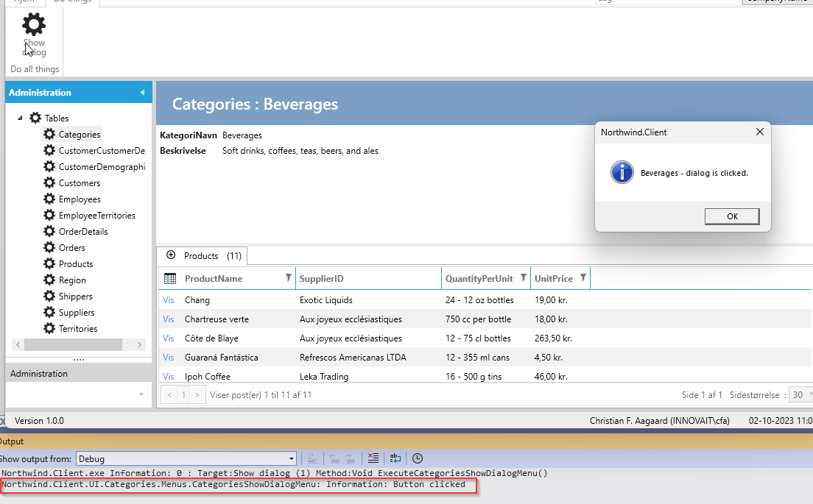
Task: Go to next grid page
Action: [x=197, y=395]
